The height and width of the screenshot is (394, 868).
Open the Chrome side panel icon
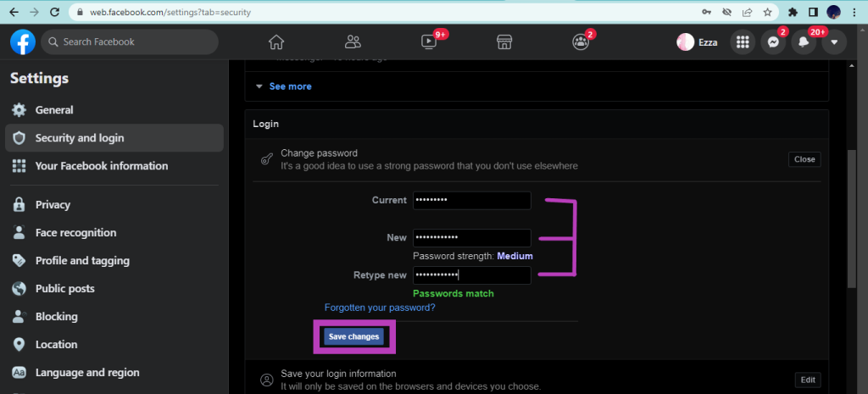coord(813,12)
